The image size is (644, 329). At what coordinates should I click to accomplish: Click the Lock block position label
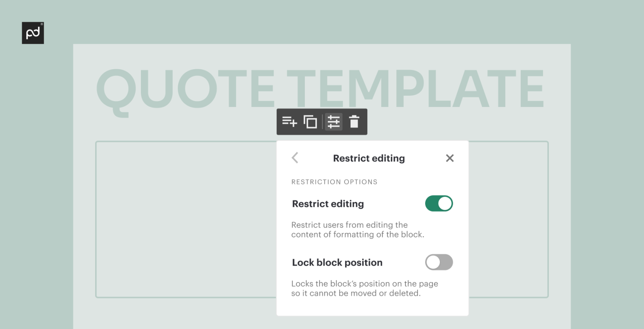point(337,262)
